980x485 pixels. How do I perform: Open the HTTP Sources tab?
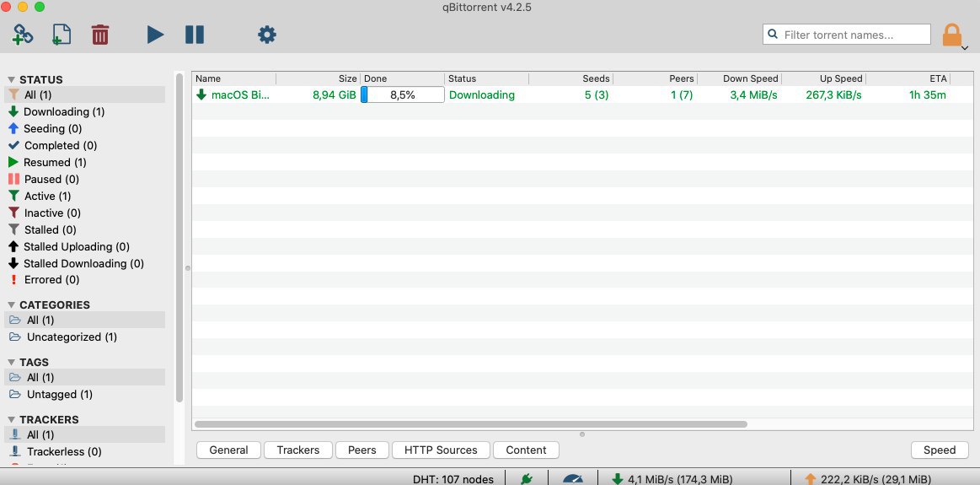click(441, 450)
